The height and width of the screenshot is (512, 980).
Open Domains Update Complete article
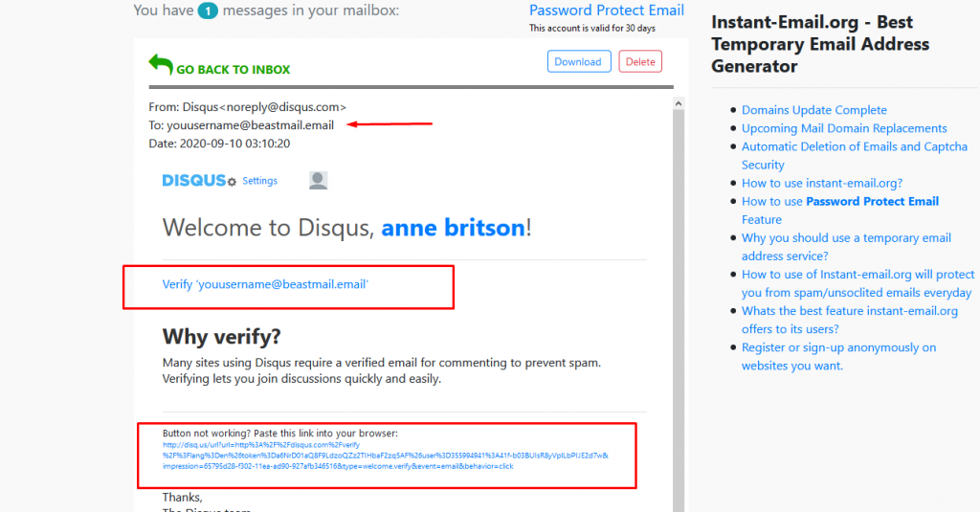coord(814,110)
